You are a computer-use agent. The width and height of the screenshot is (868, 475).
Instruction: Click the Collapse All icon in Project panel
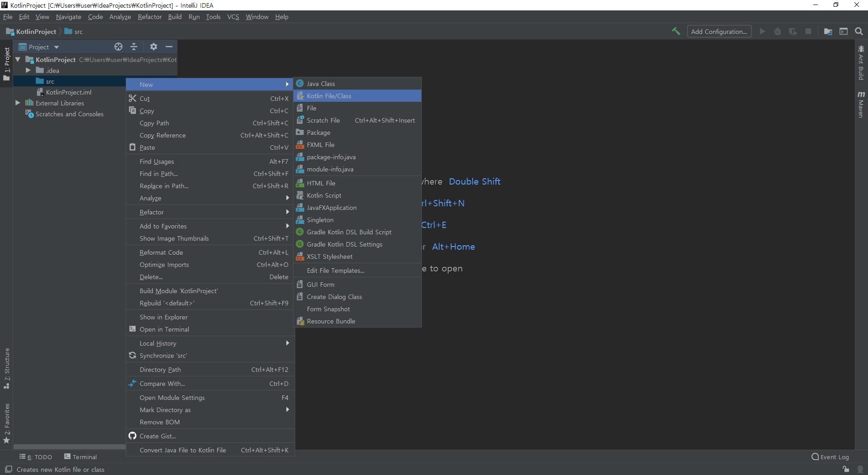134,47
